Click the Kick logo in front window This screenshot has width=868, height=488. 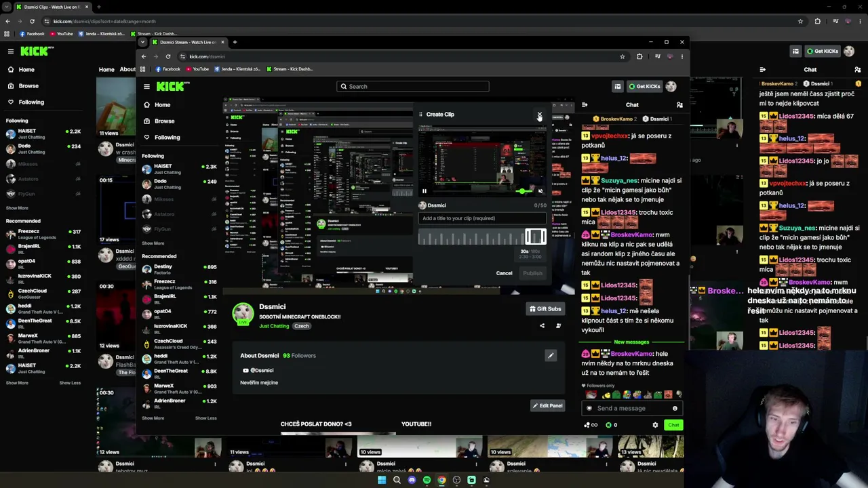coord(173,86)
